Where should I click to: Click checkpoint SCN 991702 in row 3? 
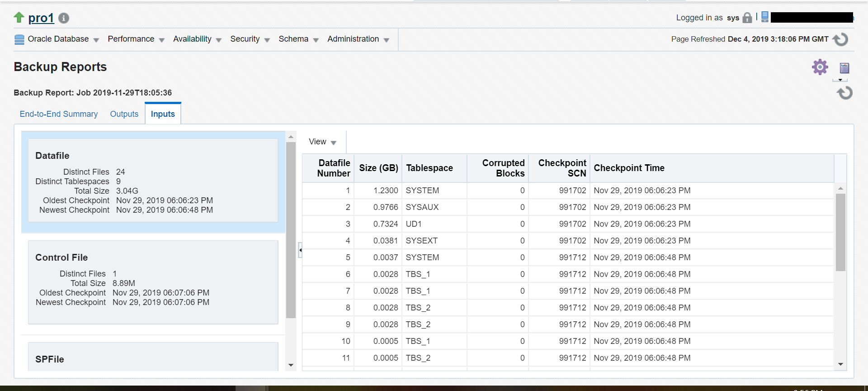tap(572, 224)
